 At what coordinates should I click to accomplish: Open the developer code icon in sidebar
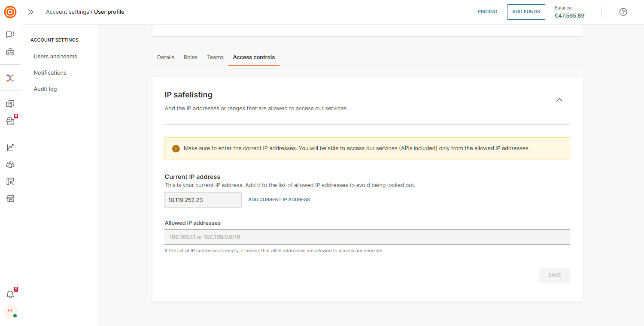[10, 52]
